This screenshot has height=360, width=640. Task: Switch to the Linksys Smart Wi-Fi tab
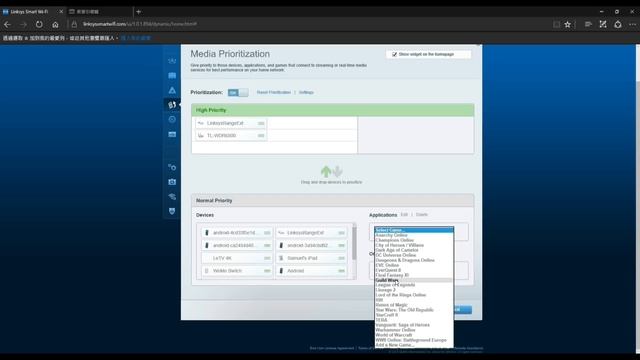point(33,12)
